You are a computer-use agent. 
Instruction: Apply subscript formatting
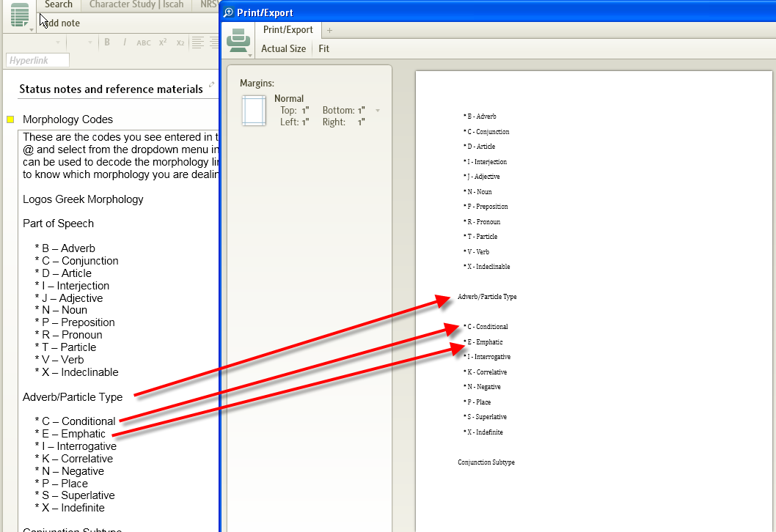[x=180, y=42]
